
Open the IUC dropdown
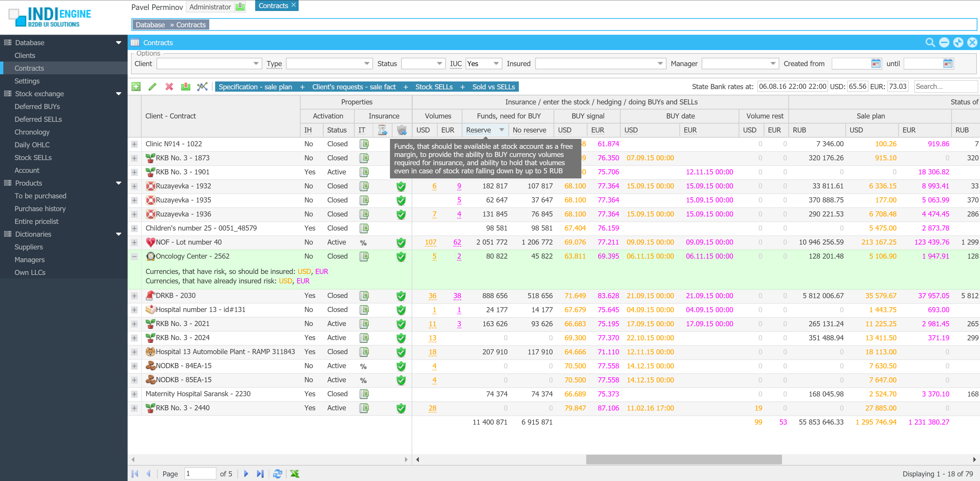pyautogui.click(x=496, y=64)
